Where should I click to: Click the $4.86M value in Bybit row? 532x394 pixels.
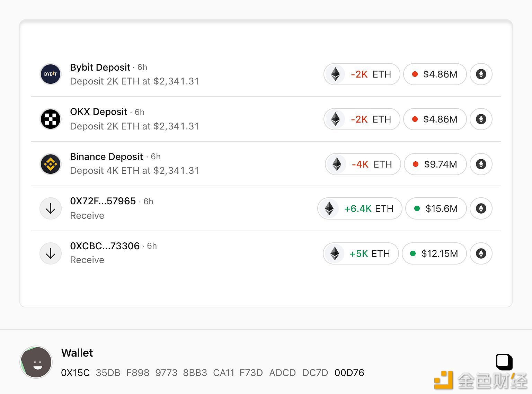click(x=435, y=74)
